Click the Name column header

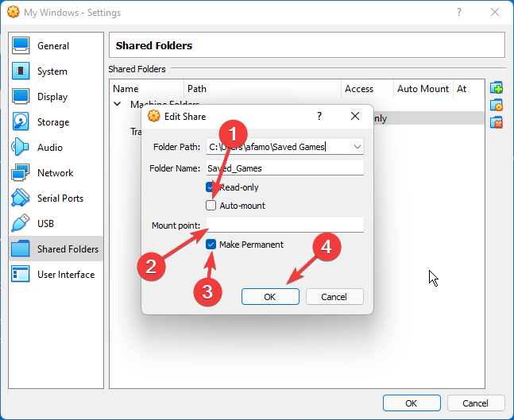[147, 88]
